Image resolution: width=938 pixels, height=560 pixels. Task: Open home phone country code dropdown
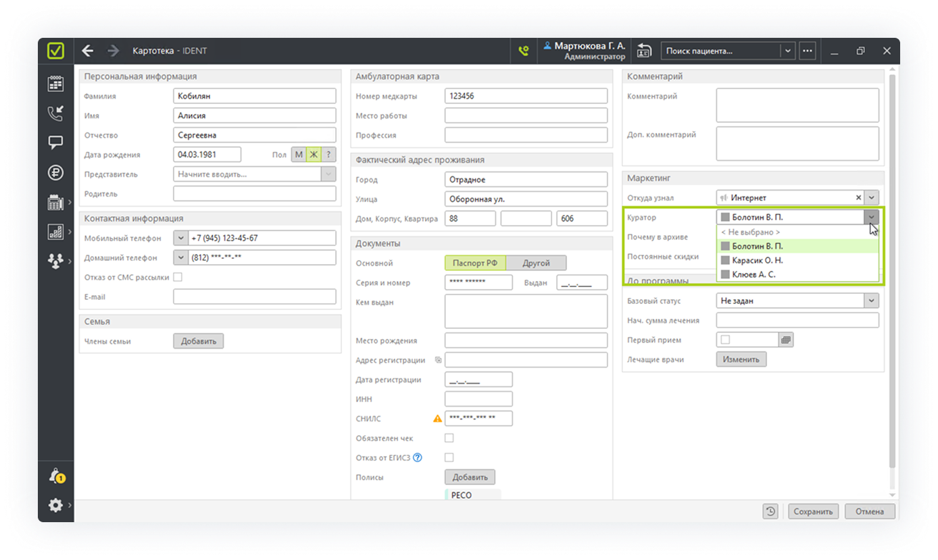coord(180,258)
